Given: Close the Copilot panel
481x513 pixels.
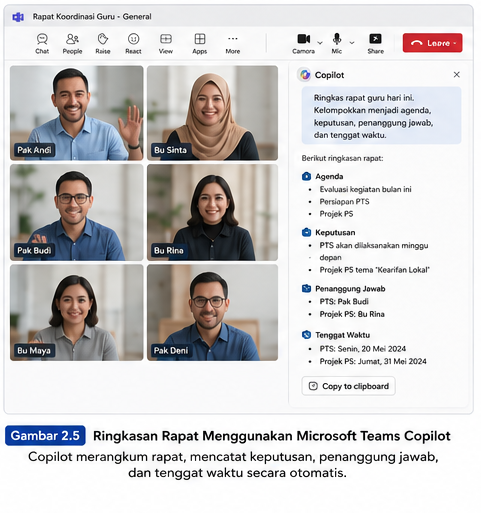Looking at the screenshot, I should 456,75.
